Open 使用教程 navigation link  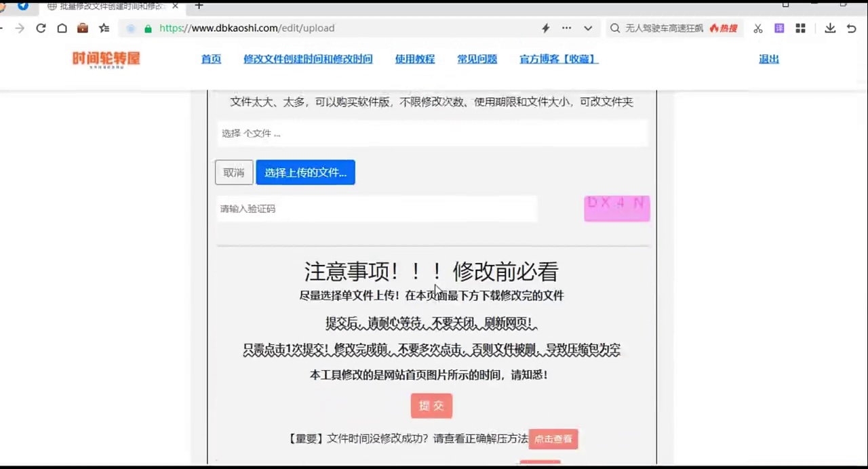[415, 60]
